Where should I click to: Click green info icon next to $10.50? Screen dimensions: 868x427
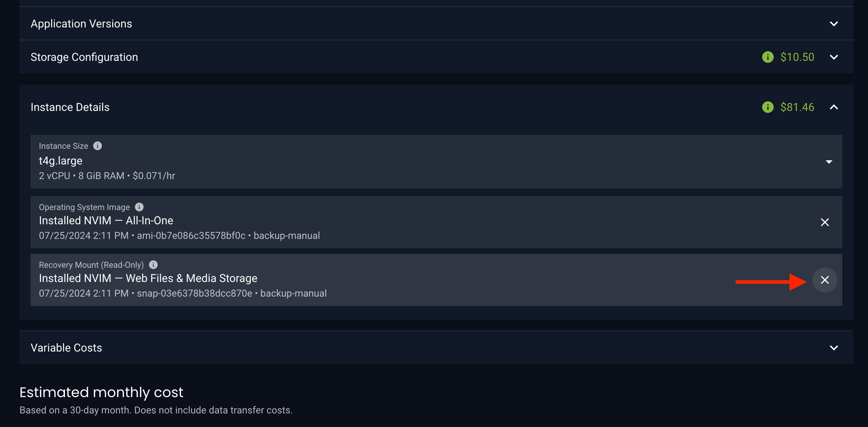pyautogui.click(x=768, y=57)
